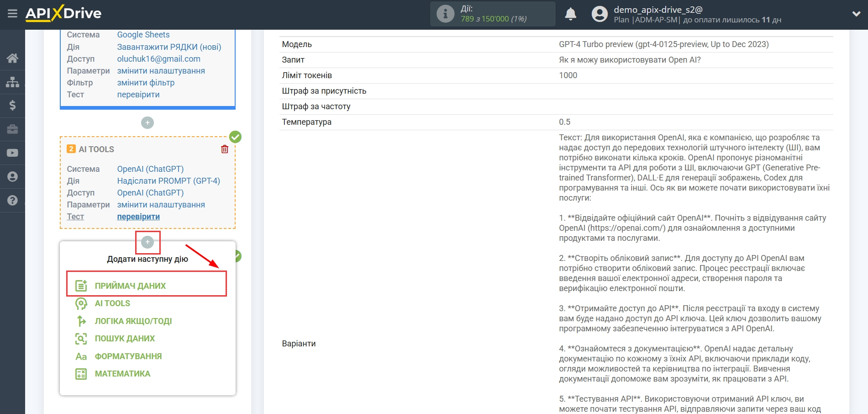Click oluchuk16@gmail.com access link

[159, 59]
